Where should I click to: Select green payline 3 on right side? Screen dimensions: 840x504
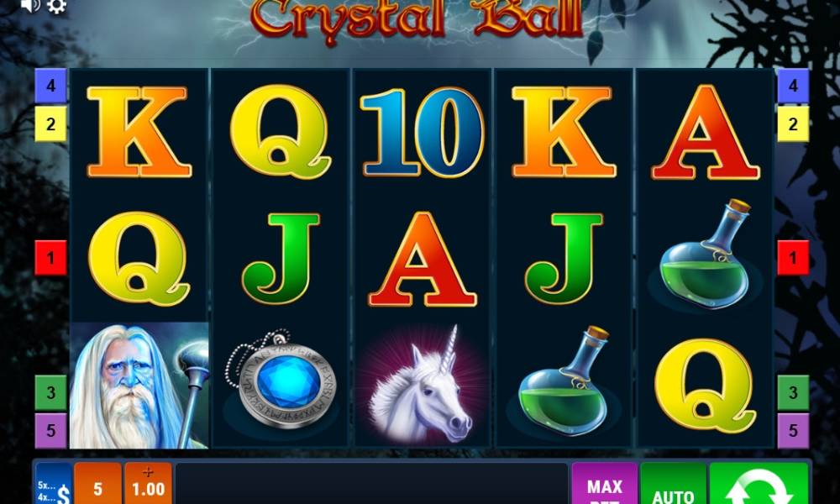[x=793, y=392]
